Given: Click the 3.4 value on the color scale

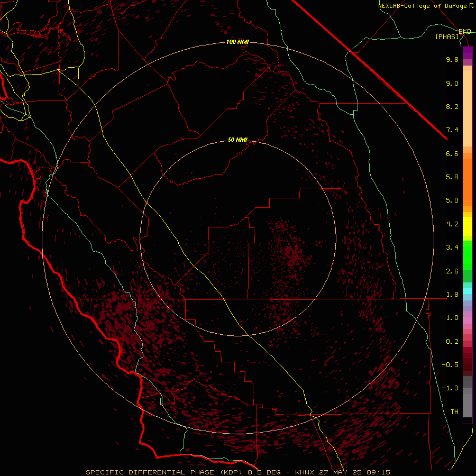Looking at the screenshot, I should pos(452,248).
